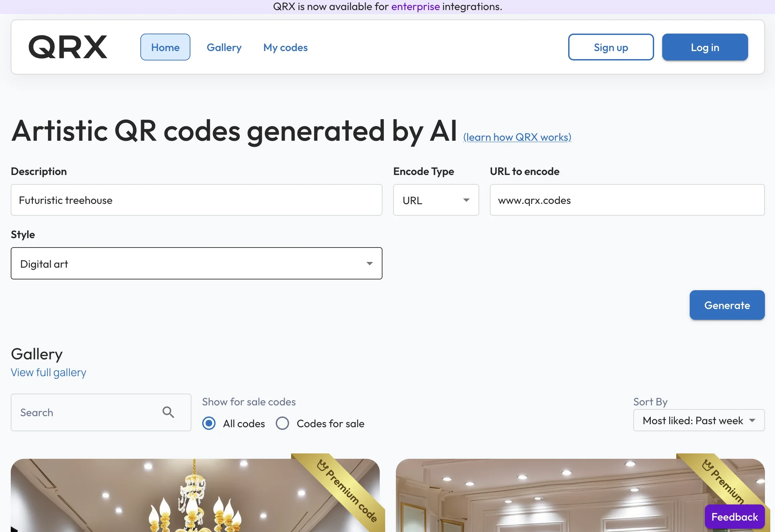Open the chandelier premium code thumbnail
The height and width of the screenshot is (532, 775).
point(195,495)
